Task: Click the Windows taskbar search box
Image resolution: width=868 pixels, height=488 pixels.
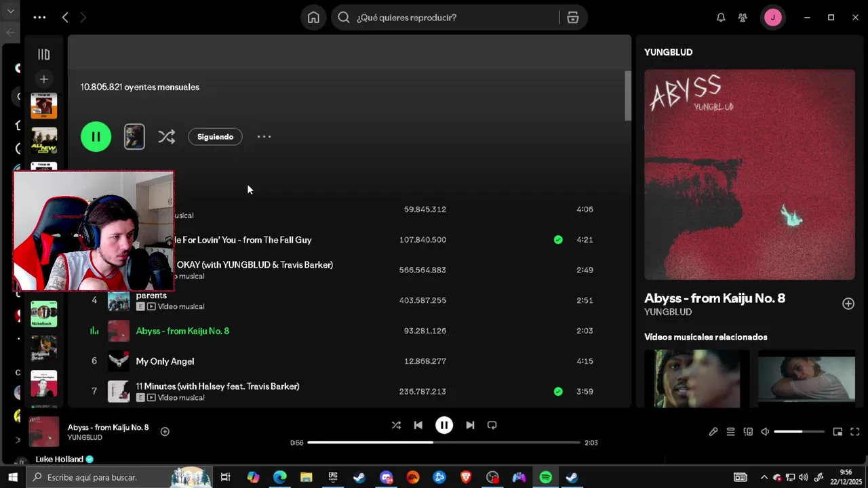Action: [x=119, y=477]
